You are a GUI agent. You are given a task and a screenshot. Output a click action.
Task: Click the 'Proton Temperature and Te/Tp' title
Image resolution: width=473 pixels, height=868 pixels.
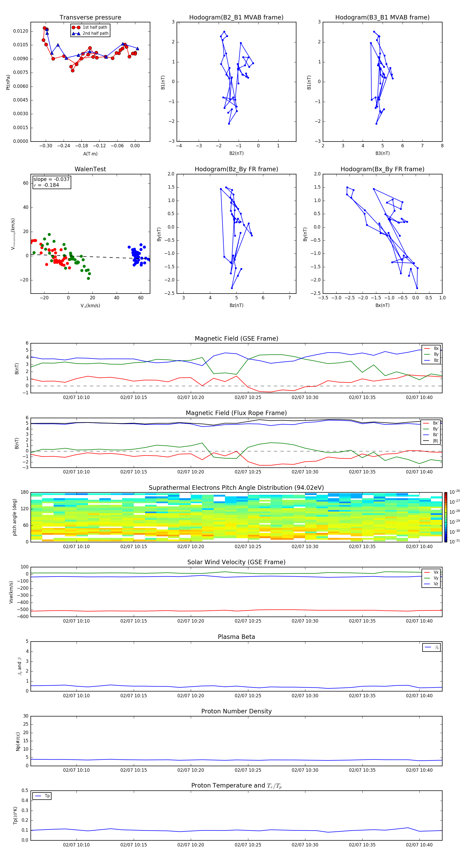pyautogui.click(x=236, y=786)
